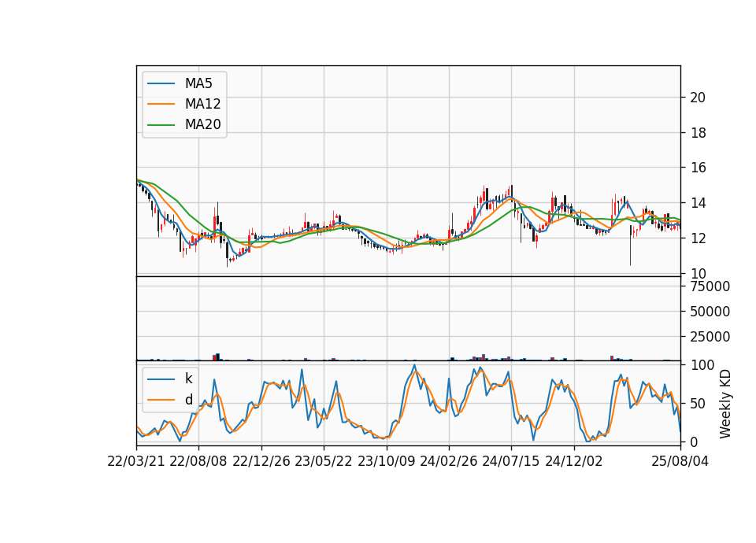Click the 22/03/21 date label
The width and height of the screenshot is (756, 543).
[136, 462]
